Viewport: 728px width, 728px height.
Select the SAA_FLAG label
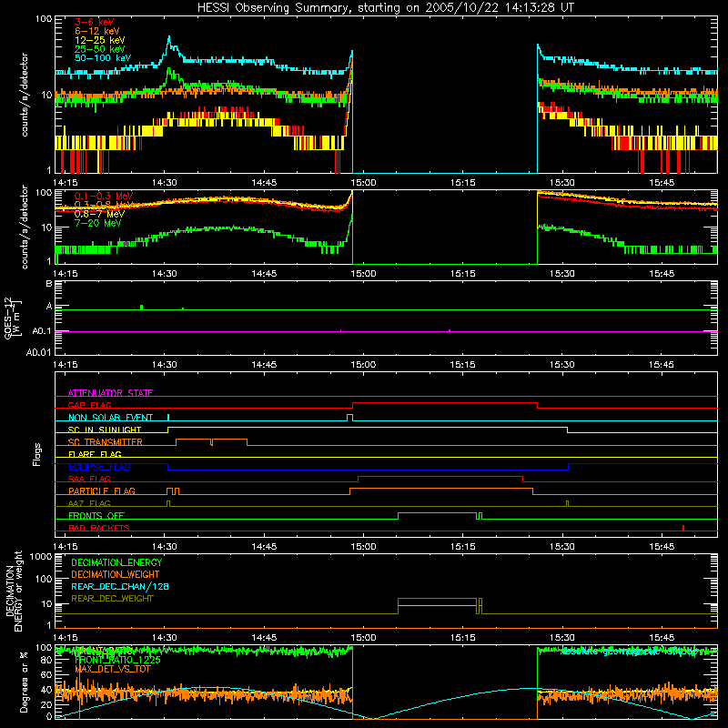pos(89,479)
